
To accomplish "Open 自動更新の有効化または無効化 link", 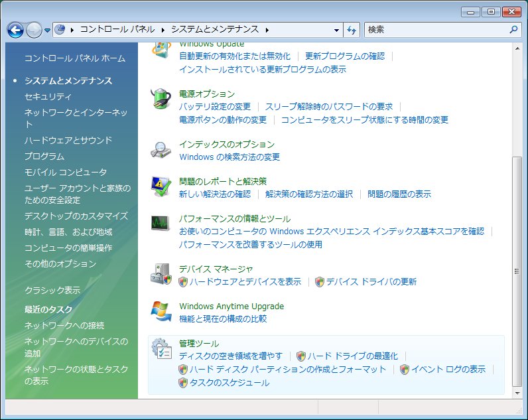I will 235,56.
